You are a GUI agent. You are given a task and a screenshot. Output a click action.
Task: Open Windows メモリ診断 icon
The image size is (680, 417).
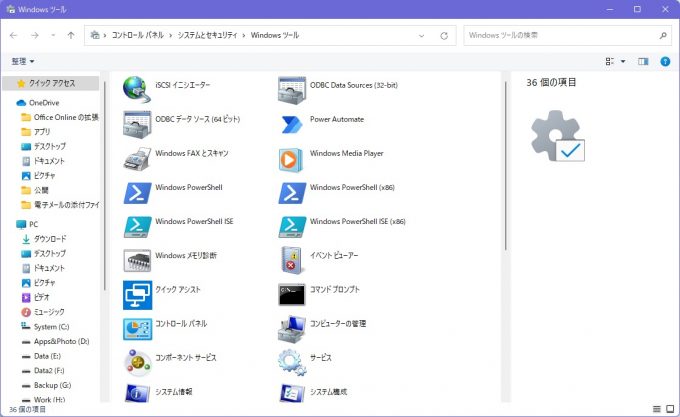coord(137,261)
